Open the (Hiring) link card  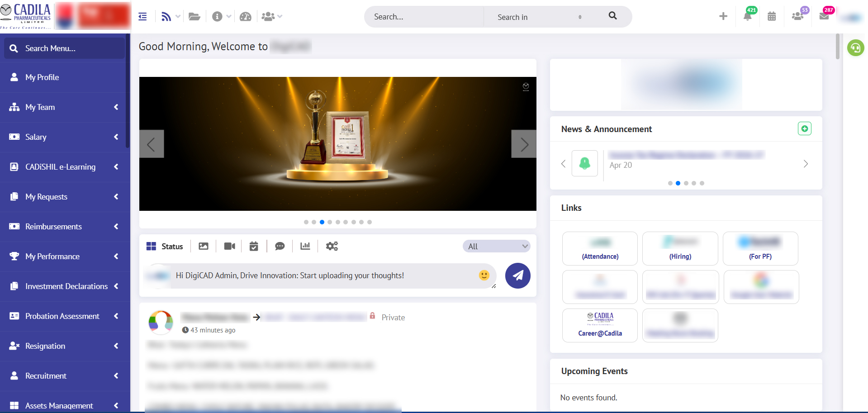[680, 248]
